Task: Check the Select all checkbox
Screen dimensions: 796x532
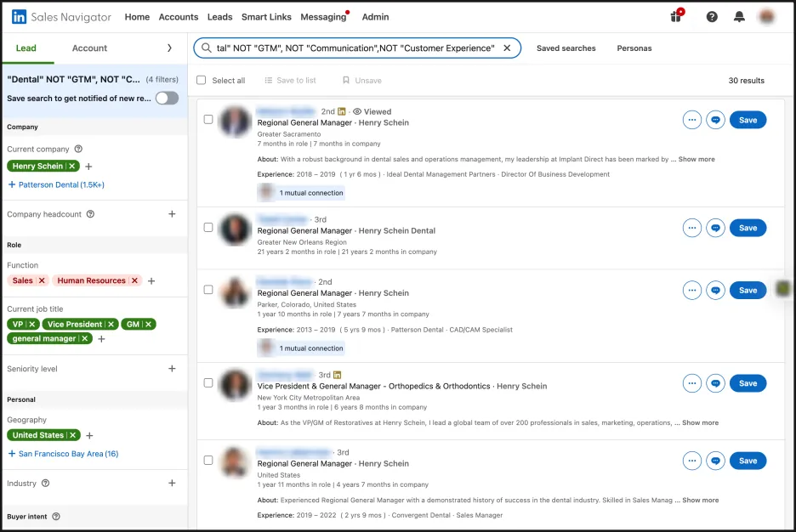Action: coord(201,80)
